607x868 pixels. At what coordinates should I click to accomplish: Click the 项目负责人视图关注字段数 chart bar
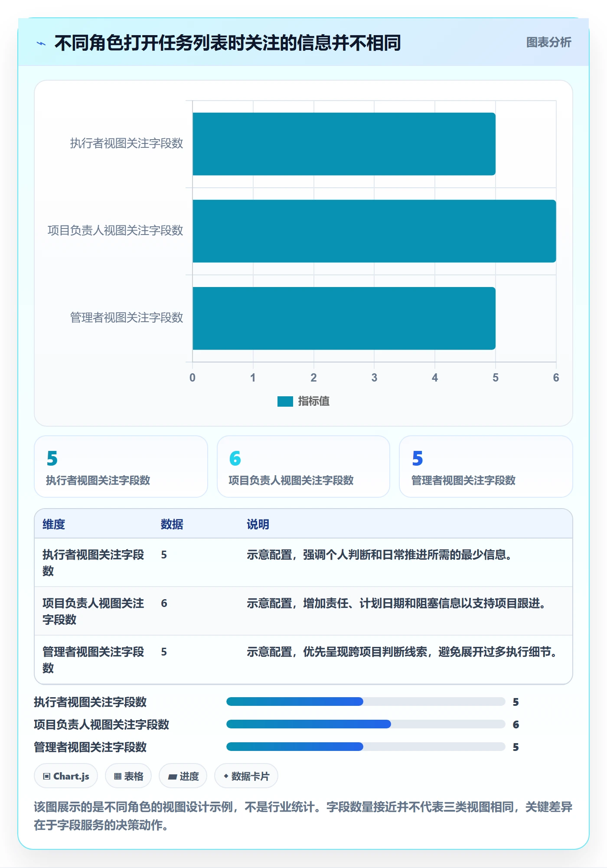point(374,231)
